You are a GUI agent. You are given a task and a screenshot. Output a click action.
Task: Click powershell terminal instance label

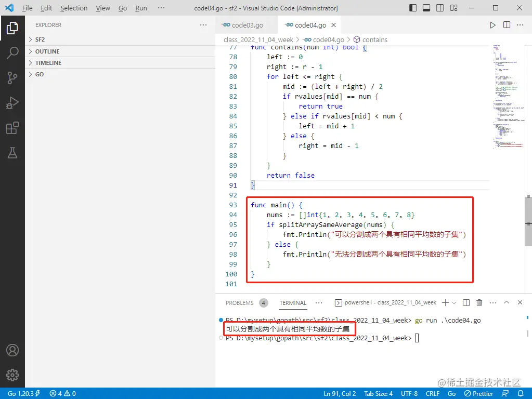[x=386, y=302]
